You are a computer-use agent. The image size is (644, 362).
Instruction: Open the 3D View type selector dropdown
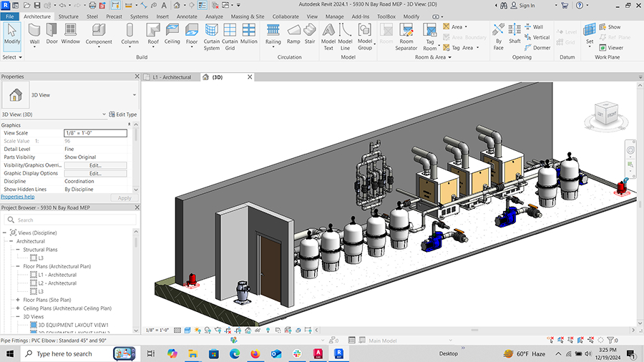point(135,95)
